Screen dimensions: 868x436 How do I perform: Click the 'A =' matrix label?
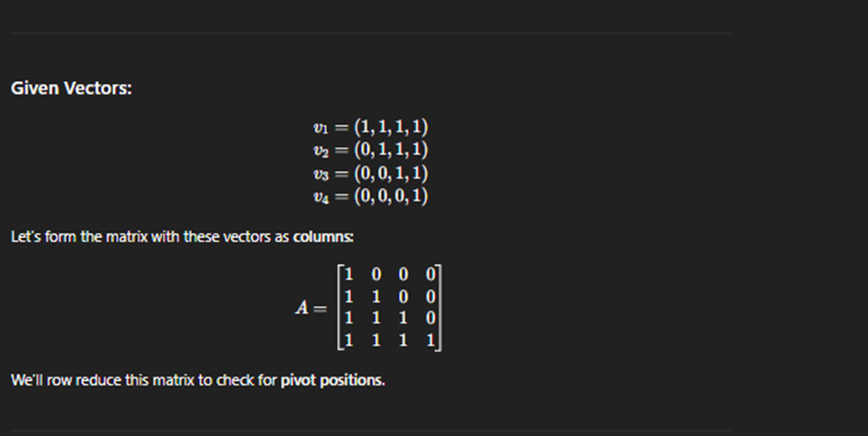click(311, 307)
